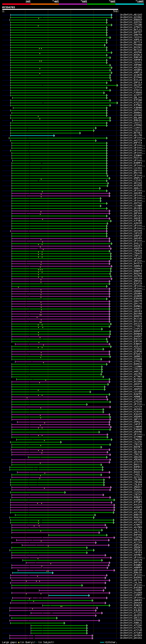Open hit UniRef100_B4FKH2

pos(131,535)
